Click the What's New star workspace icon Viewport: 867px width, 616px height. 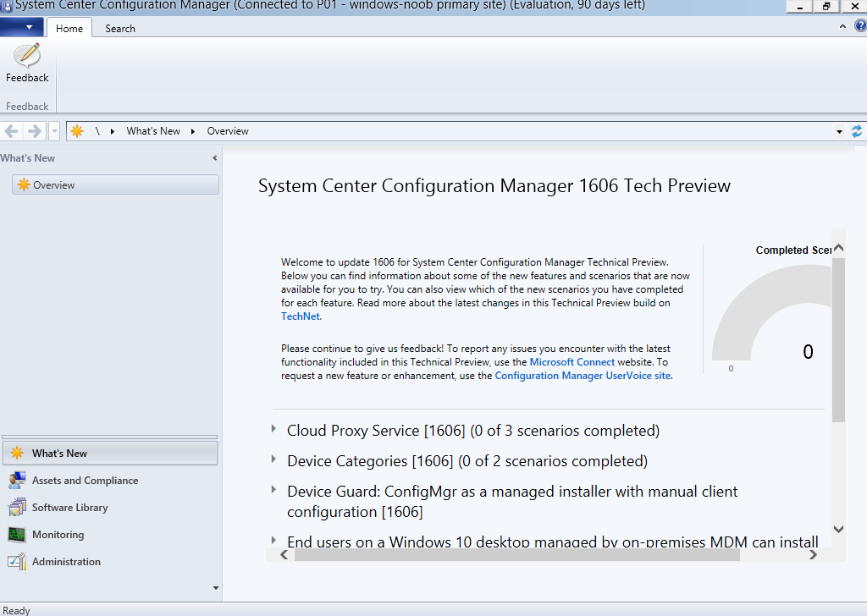pyautogui.click(x=17, y=453)
